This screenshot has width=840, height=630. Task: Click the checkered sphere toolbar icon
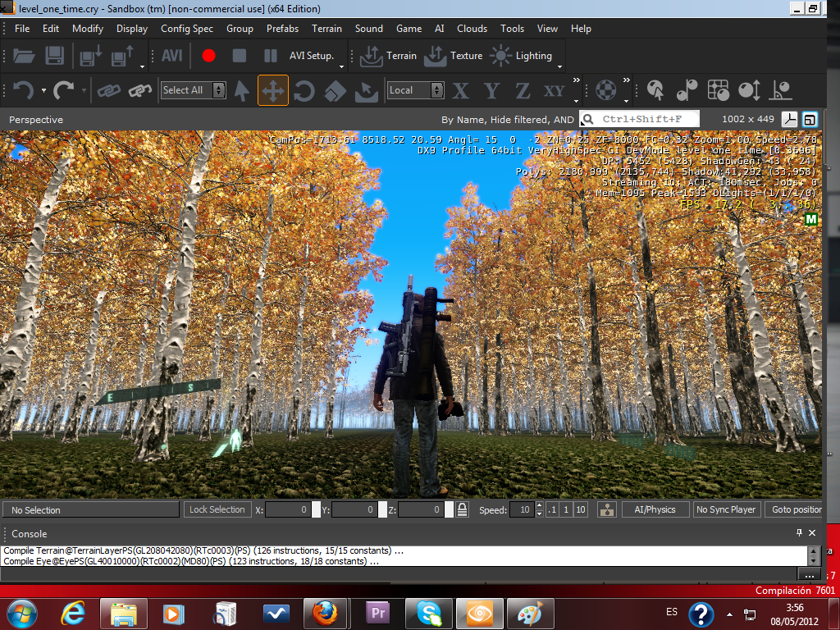(x=606, y=90)
